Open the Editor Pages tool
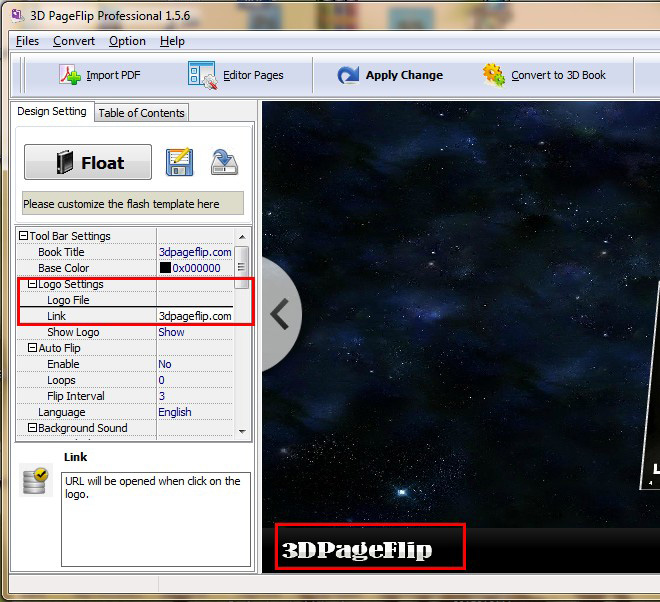 [x=236, y=75]
